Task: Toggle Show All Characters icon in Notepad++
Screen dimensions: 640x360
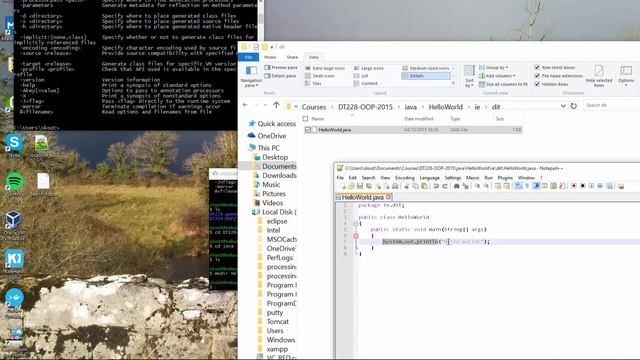Action: coord(527,186)
